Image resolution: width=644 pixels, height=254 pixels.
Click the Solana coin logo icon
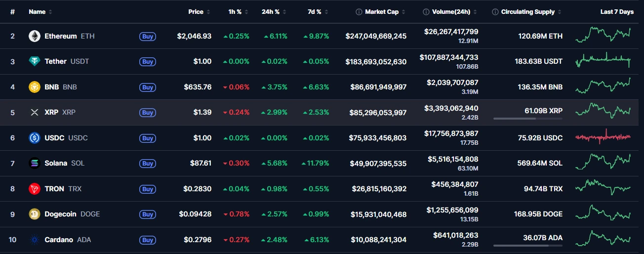(35, 163)
